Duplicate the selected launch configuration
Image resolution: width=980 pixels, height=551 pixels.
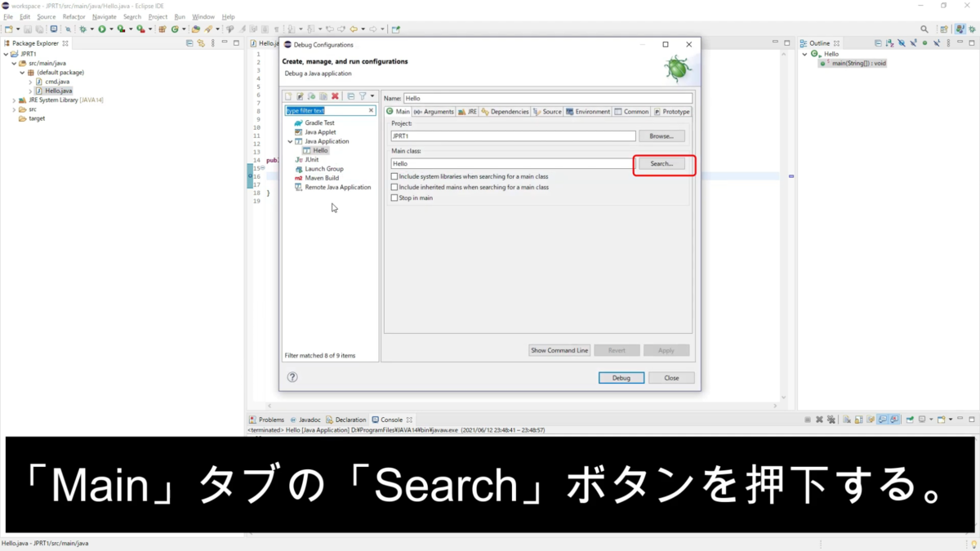pyautogui.click(x=323, y=96)
